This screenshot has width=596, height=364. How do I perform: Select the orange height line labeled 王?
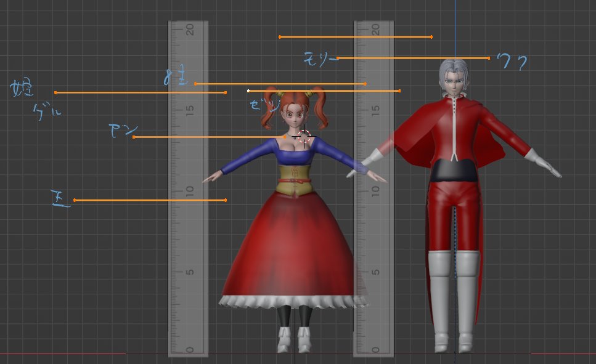click(x=150, y=200)
